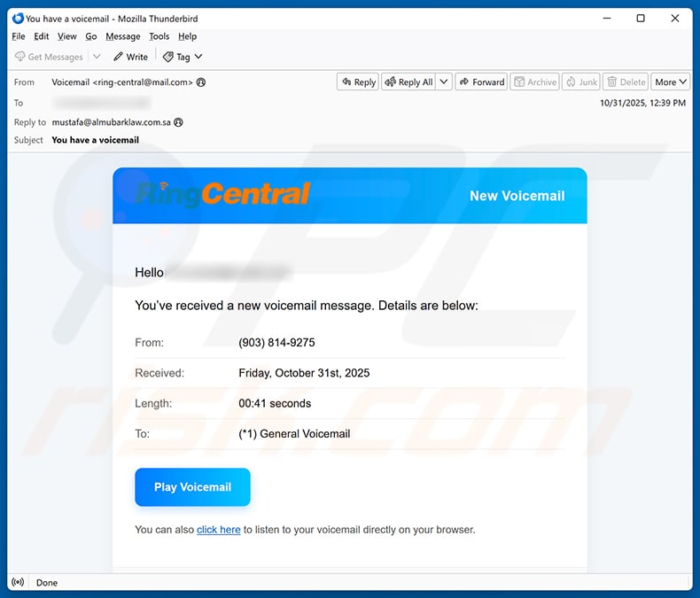Open the Tag dropdown
This screenshot has height=598, width=700.
tap(183, 57)
